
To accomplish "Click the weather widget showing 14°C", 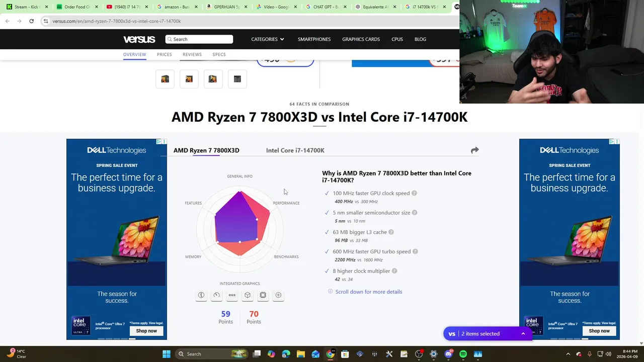I will coord(16,354).
